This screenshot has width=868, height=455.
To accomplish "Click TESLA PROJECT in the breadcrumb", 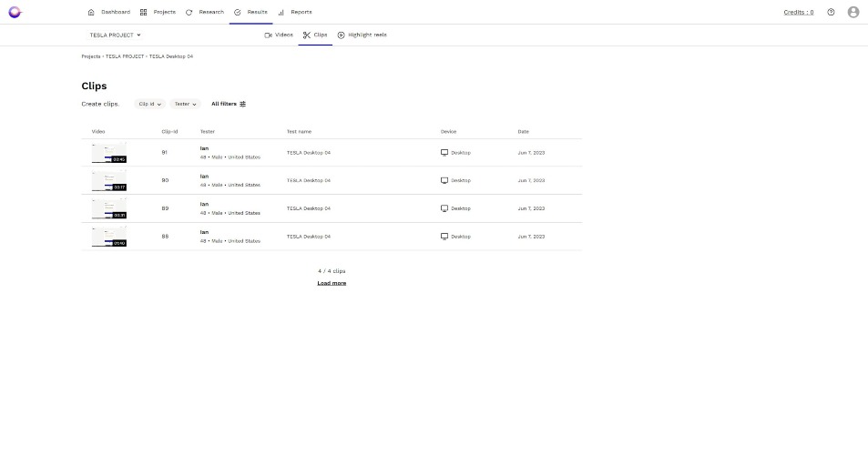I will click(125, 56).
